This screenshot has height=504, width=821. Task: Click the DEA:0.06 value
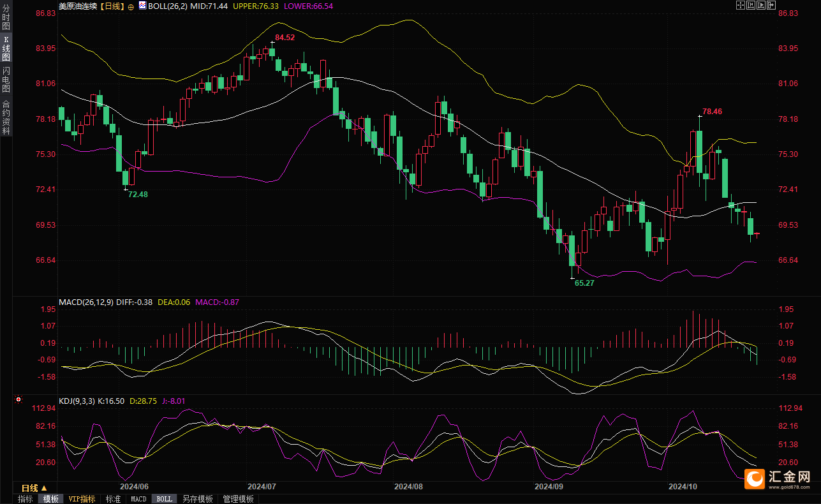coord(174,302)
